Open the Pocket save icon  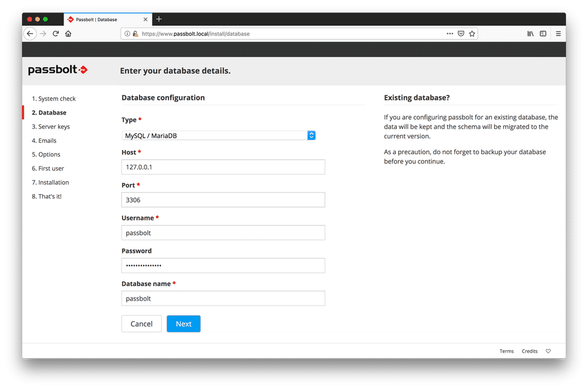click(x=461, y=34)
